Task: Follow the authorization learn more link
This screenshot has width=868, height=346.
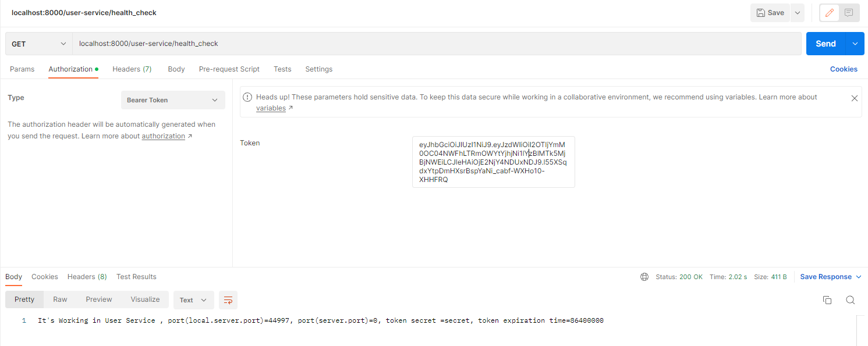Action: coord(164,136)
